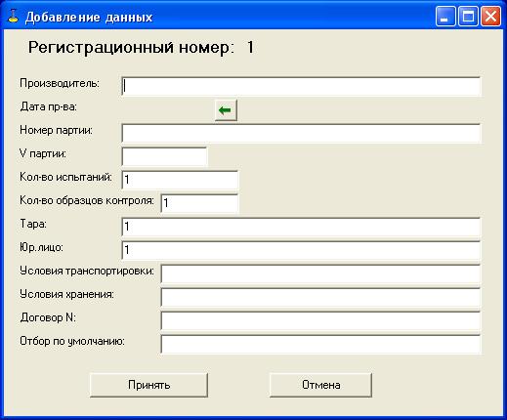This screenshot has height=420, width=507.
Task: Click the application icon in the title bar
Action: (13, 17)
